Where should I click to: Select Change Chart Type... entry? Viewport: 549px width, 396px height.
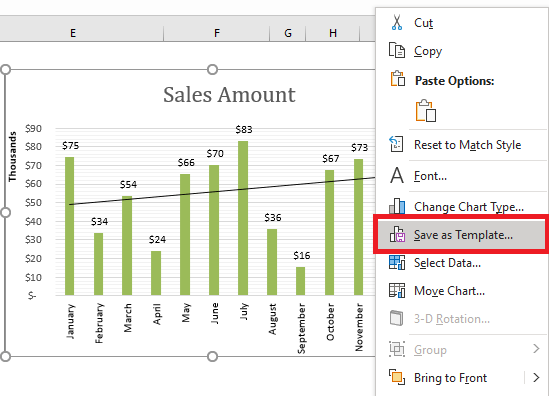(x=469, y=207)
